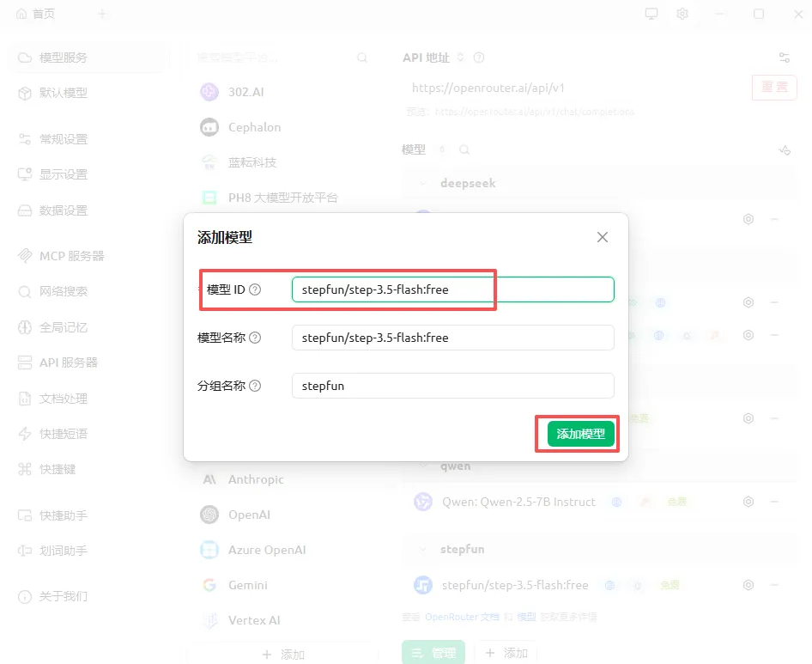This screenshot has height=664, width=812.
Task: Collapse the qwen model group
Action: pyautogui.click(x=423, y=466)
